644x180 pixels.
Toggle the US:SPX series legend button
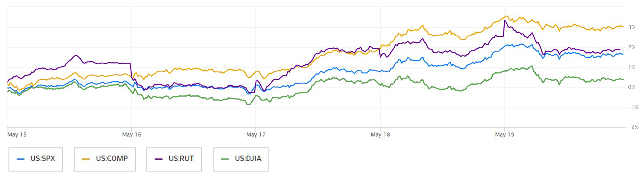pyautogui.click(x=36, y=159)
